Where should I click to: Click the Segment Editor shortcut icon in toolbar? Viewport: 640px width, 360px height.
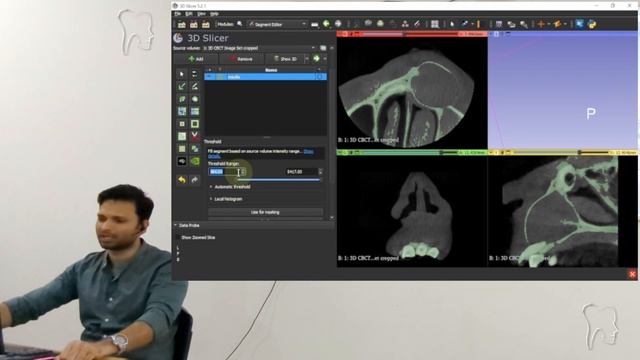click(417, 24)
